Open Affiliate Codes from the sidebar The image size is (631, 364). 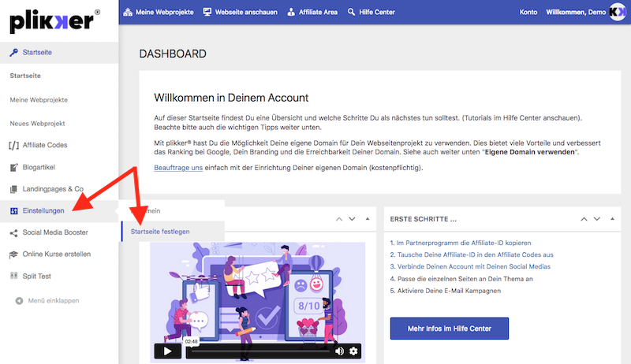[45, 145]
